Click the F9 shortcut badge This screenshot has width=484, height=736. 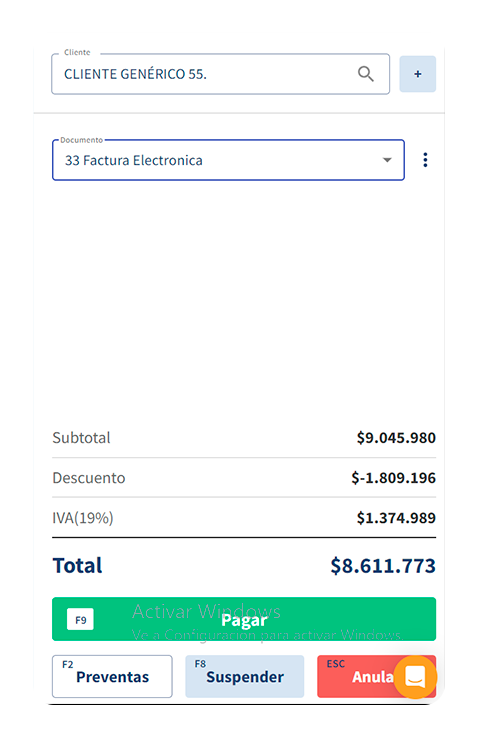pyautogui.click(x=80, y=620)
